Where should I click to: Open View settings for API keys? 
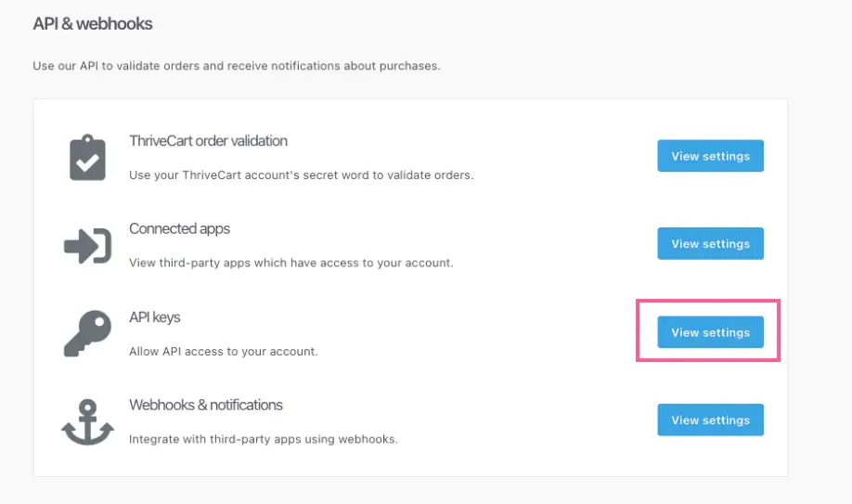tap(710, 332)
